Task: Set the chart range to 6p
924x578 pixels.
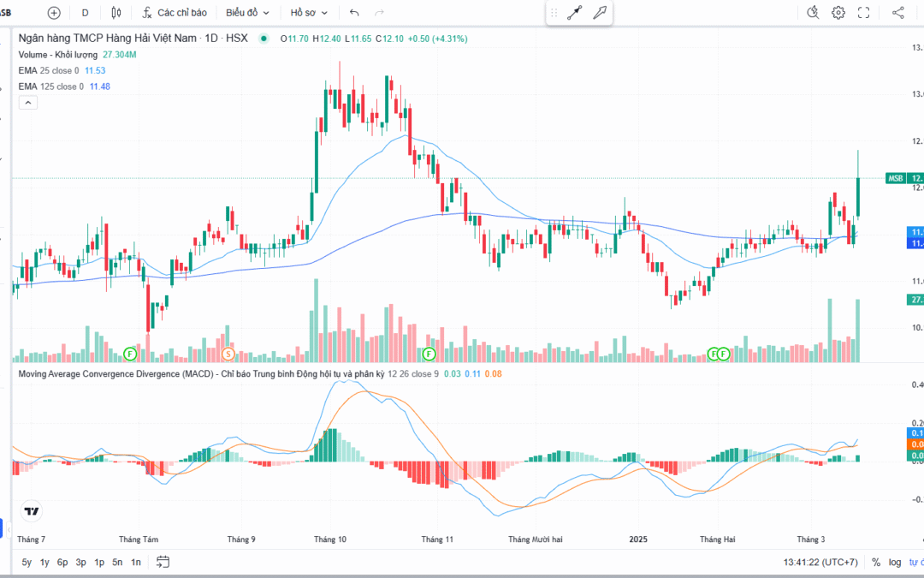Action: tap(62, 563)
